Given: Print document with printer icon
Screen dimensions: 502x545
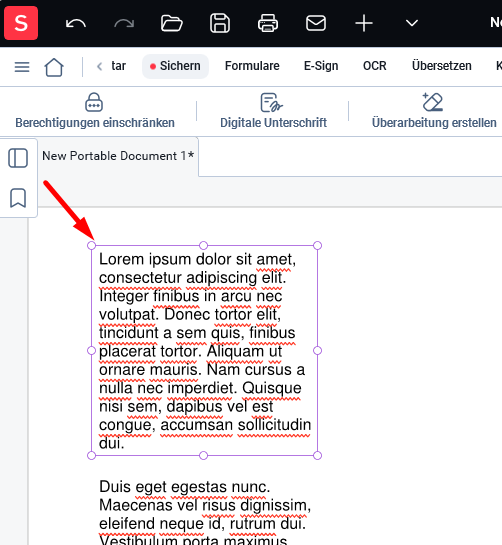Looking at the screenshot, I should tap(268, 23).
